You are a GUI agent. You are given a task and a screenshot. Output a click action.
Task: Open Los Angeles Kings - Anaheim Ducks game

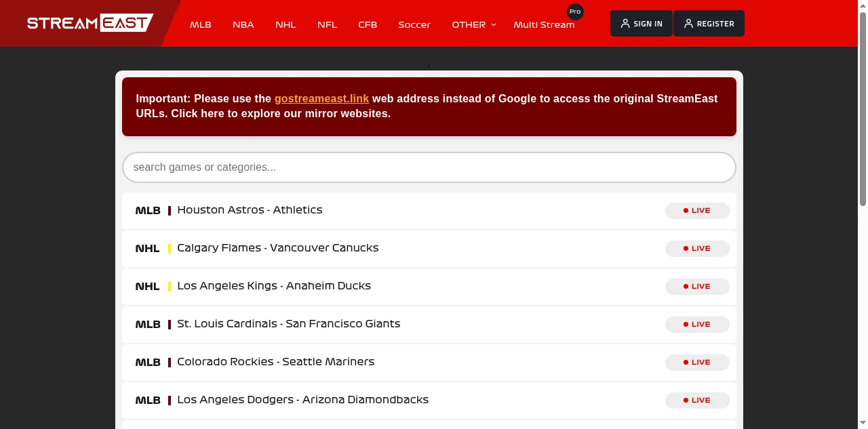point(429,286)
